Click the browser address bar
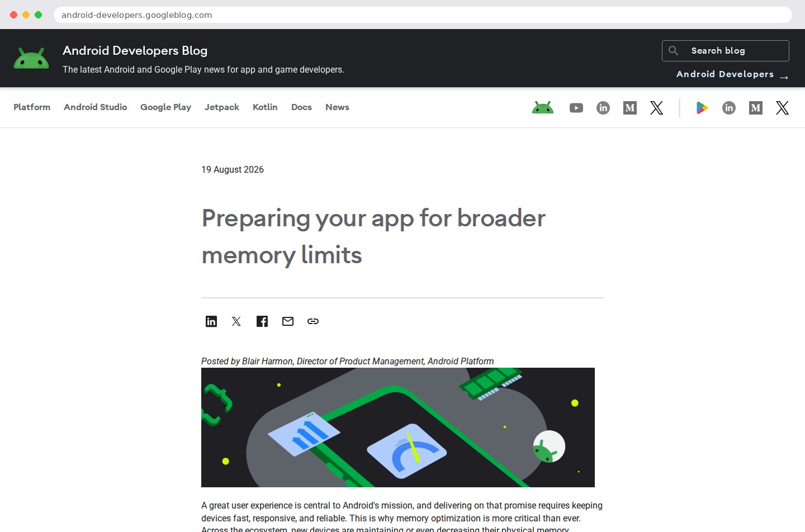 (x=423, y=15)
